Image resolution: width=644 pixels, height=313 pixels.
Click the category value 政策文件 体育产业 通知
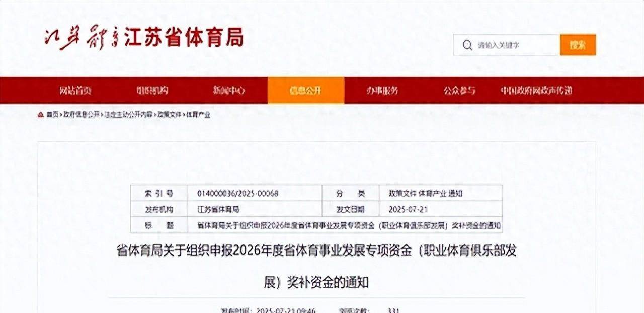(x=425, y=193)
